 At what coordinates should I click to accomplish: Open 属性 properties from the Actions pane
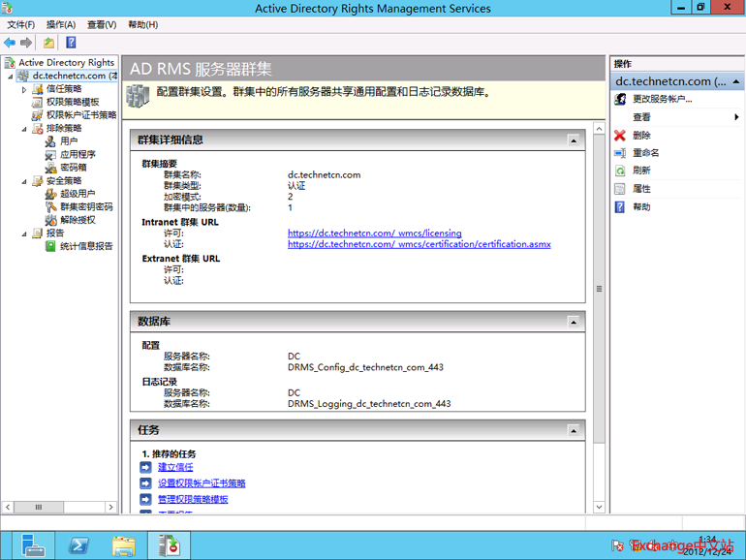point(641,189)
